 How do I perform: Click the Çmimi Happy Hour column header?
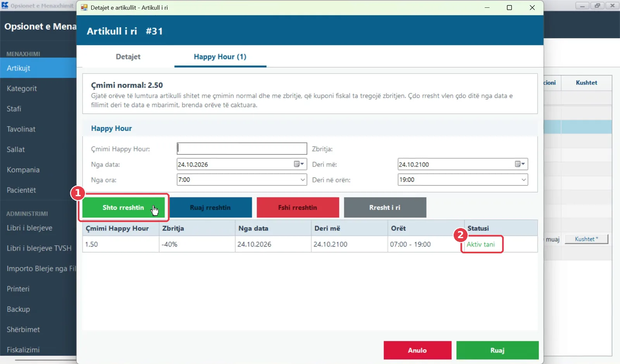(x=121, y=228)
